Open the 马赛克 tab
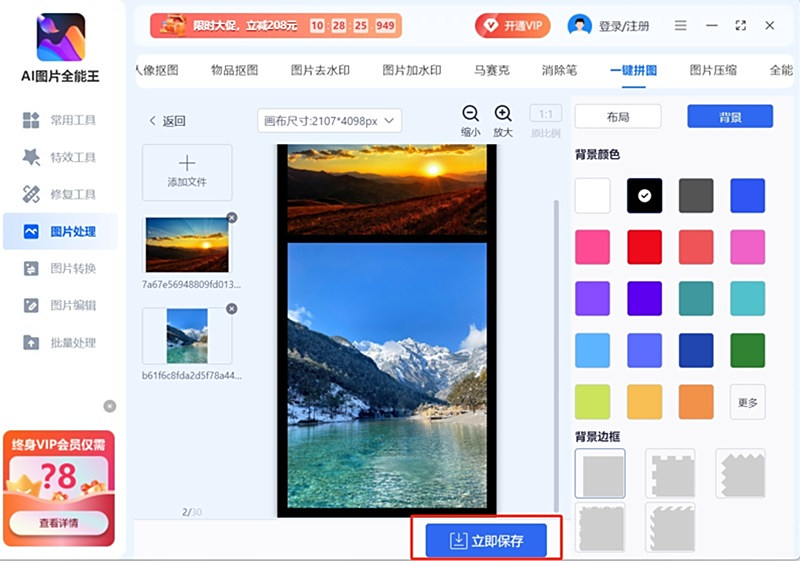 click(492, 70)
